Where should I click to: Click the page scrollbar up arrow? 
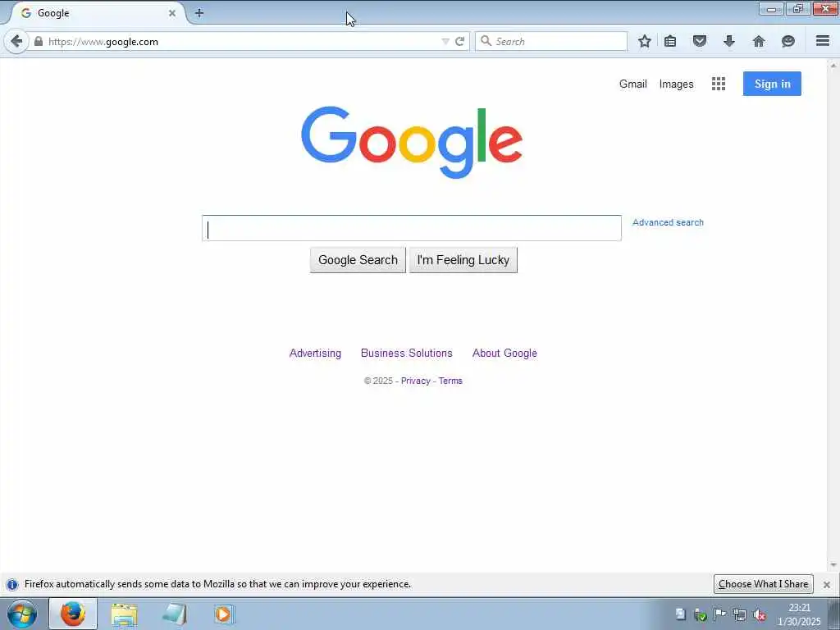[x=833, y=66]
